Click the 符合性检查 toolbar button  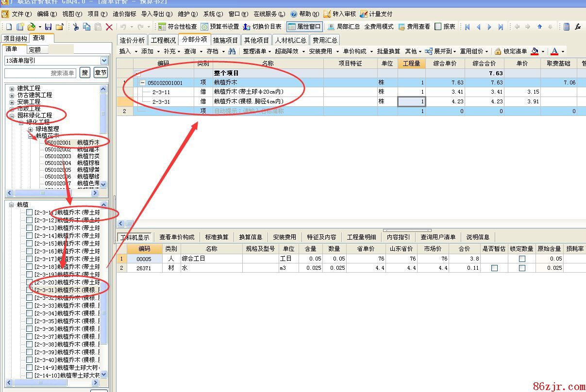coord(178,27)
